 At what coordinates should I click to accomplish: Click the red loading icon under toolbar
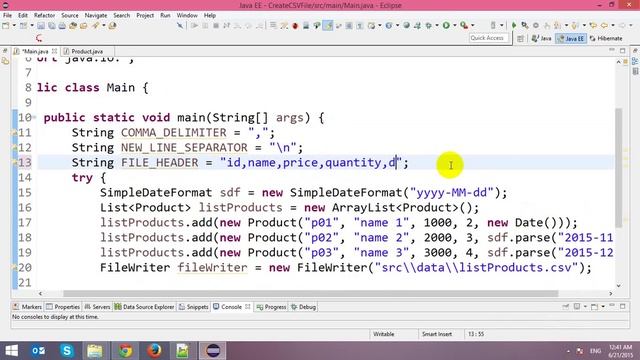[39, 38]
